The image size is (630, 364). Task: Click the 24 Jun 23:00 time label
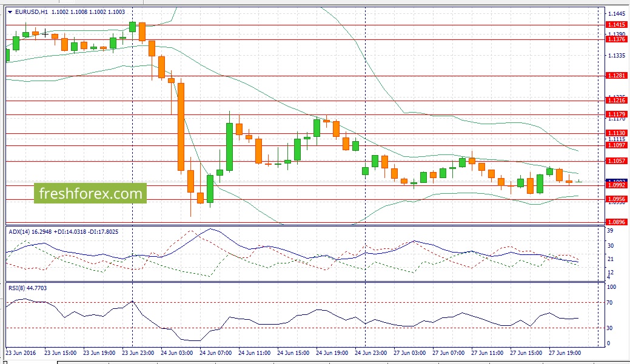pyautogui.click(x=372, y=352)
